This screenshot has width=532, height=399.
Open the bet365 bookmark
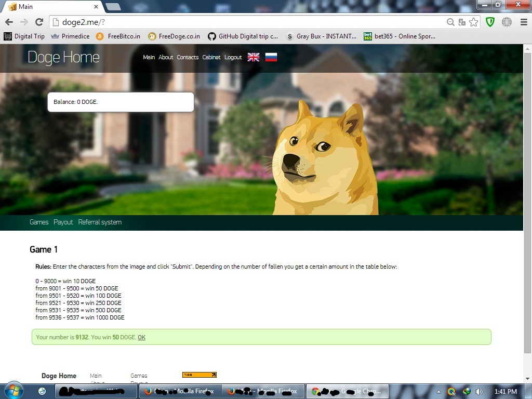(x=400, y=36)
